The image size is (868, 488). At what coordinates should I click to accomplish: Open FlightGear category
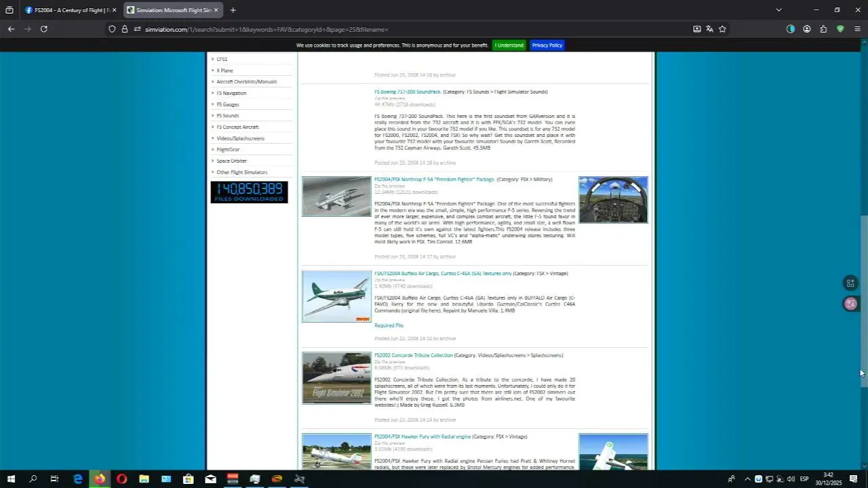228,150
